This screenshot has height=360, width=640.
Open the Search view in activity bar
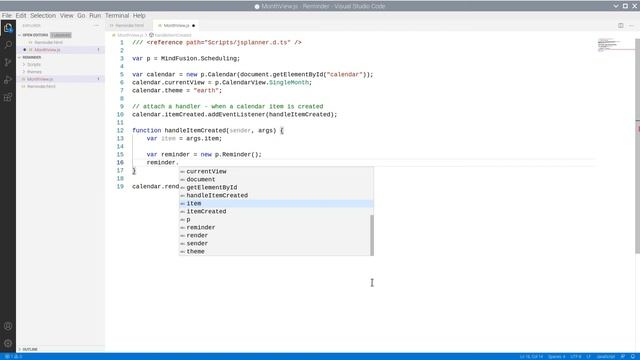(8, 45)
